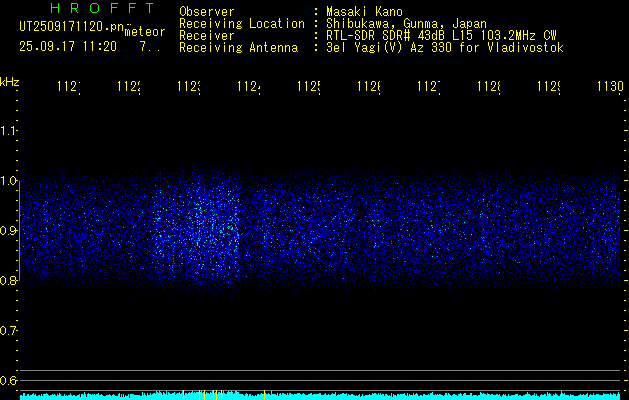629x400 pixels.
Task: Click the 0.9 frequency axis label
Action: (8, 231)
